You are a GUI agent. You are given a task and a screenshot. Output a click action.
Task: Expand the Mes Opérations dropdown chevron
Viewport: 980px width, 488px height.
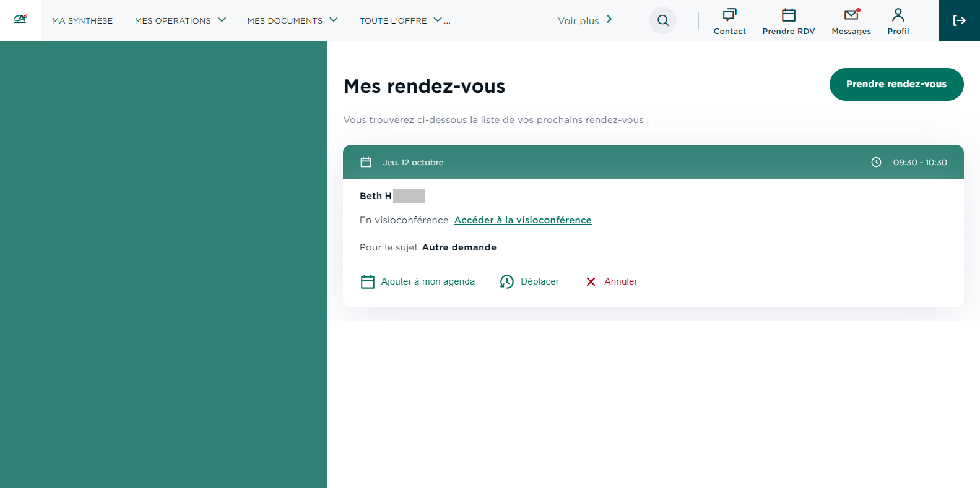pyautogui.click(x=222, y=20)
